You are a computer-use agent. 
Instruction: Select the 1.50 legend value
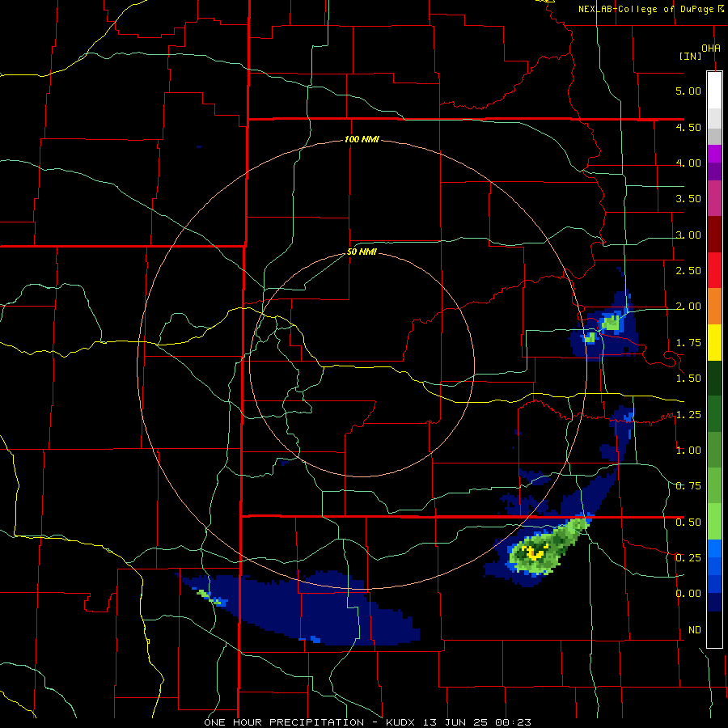point(688,379)
